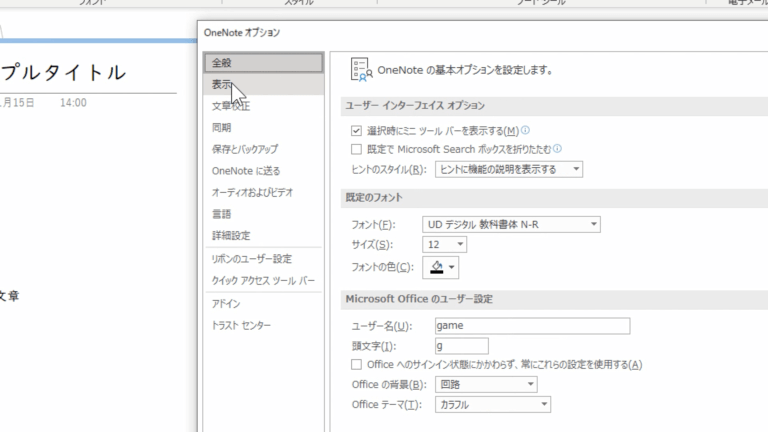Screen dimensions: 768x432
Task: Open the 同期 options category
Action: pos(264,127)
